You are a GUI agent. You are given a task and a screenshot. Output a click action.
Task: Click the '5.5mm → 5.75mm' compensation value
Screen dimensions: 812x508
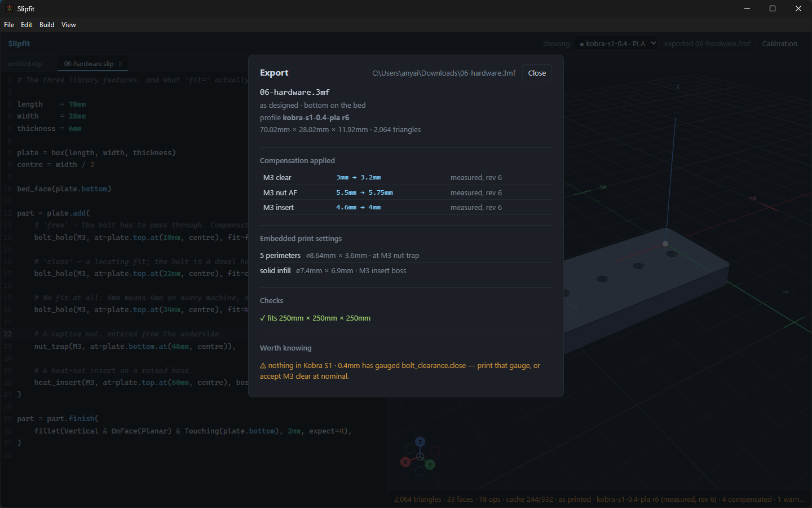coord(365,193)
